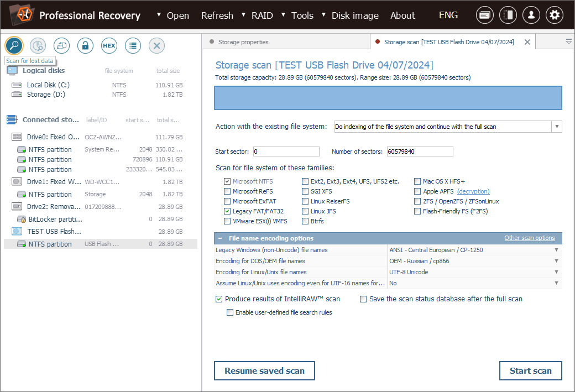Uncheck the Legacy FAT/FAT32 checkbox
575x392 pixels.
[x=227, y=211]
